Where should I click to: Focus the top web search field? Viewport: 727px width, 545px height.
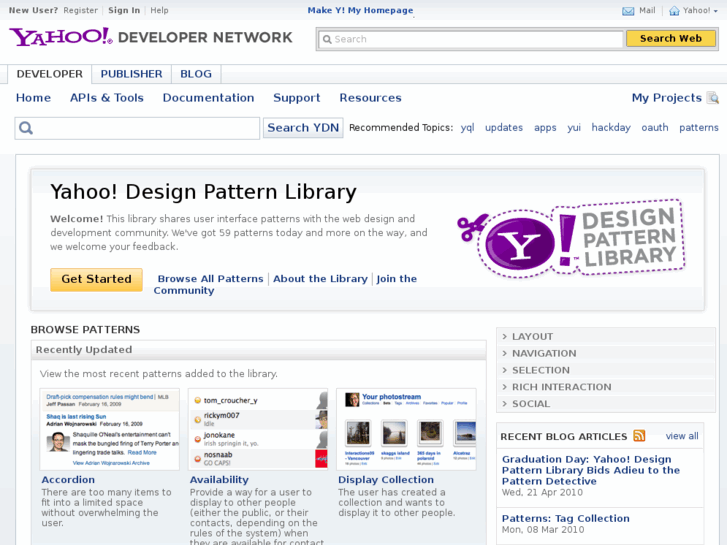[x=470, y=39]
